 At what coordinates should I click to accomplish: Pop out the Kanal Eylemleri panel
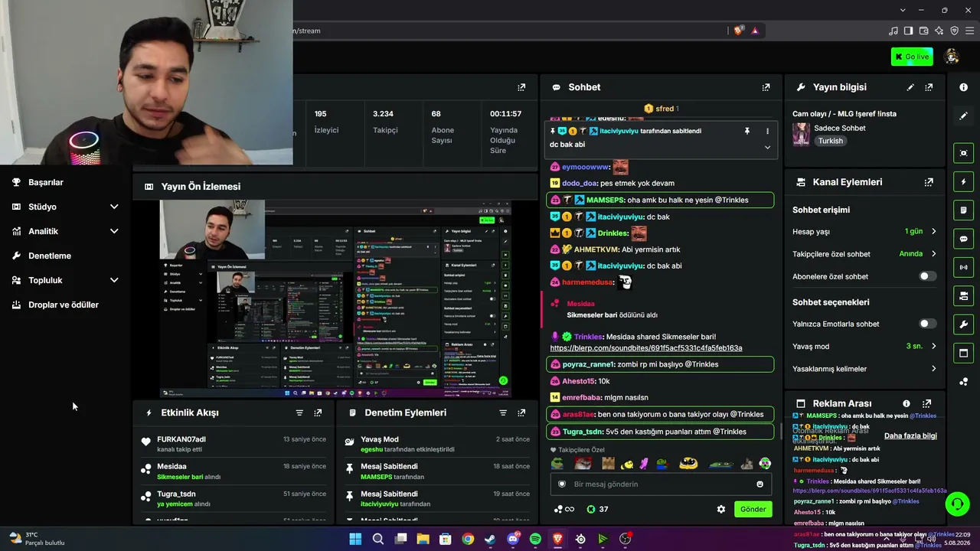coord(929,182)
